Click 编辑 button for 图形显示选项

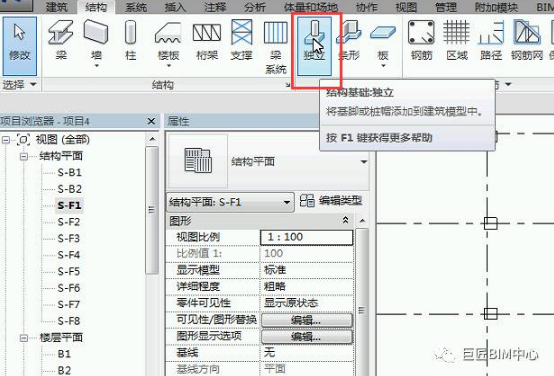[x=307, y=336]
